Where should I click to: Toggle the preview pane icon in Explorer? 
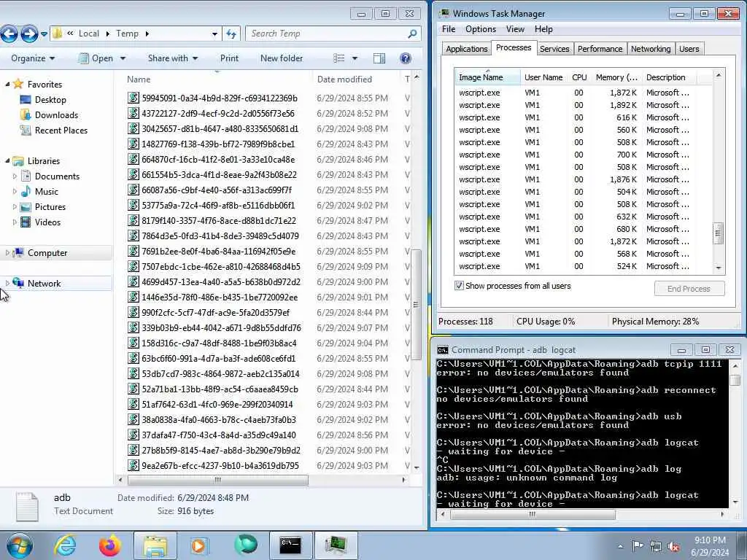click(379, 58)
